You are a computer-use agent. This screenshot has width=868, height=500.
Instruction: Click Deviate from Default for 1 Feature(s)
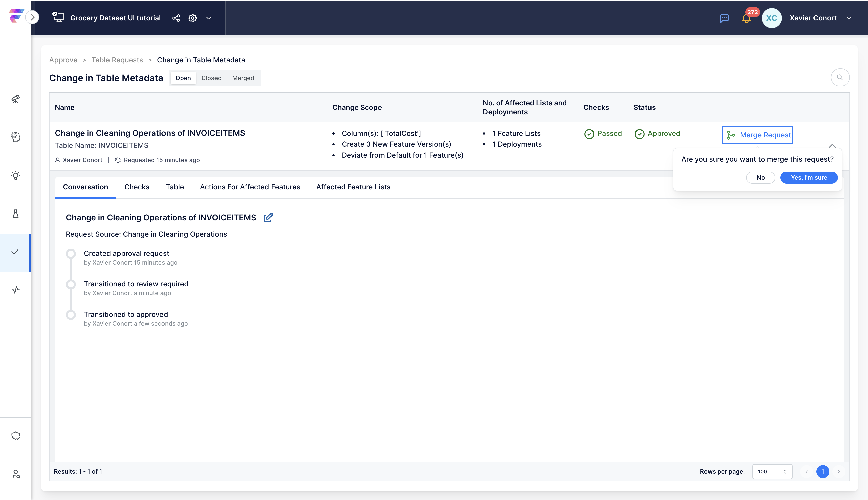[402, 155]
